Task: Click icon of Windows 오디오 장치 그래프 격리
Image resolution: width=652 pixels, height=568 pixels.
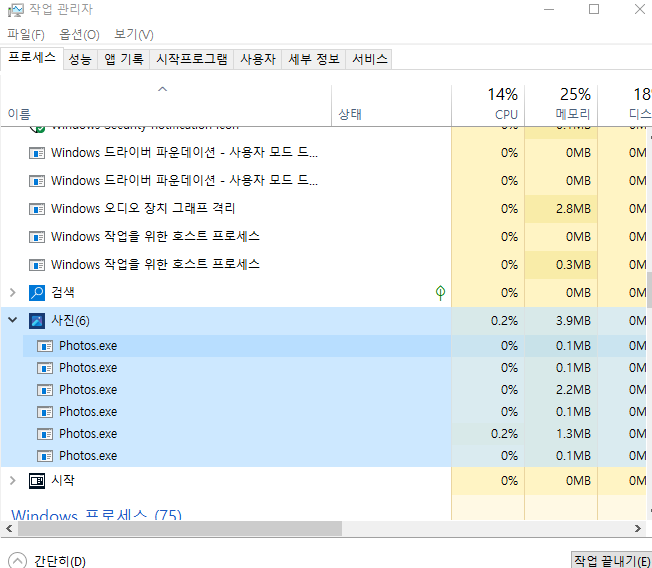Action: 37,209
